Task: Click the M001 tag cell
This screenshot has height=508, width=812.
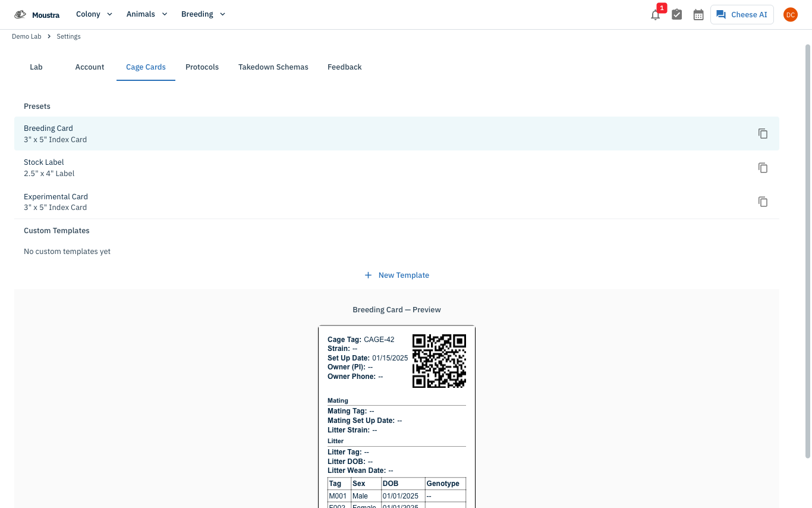Action: pos(339,496)
